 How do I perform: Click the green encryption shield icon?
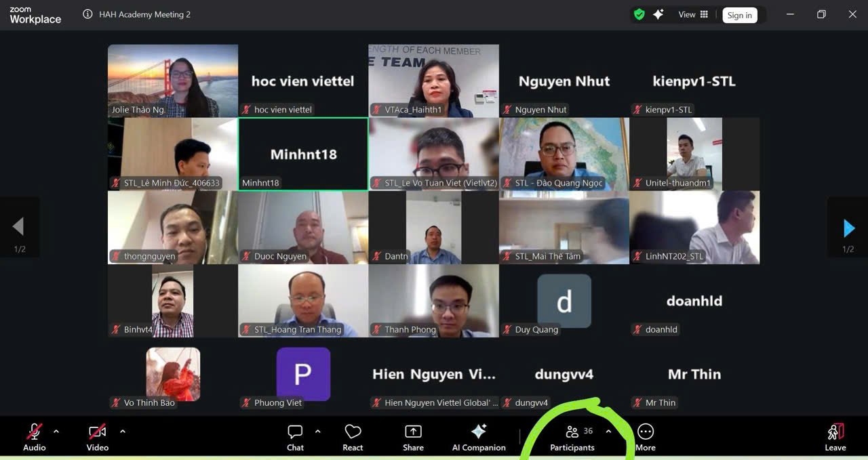click(639, 14)
